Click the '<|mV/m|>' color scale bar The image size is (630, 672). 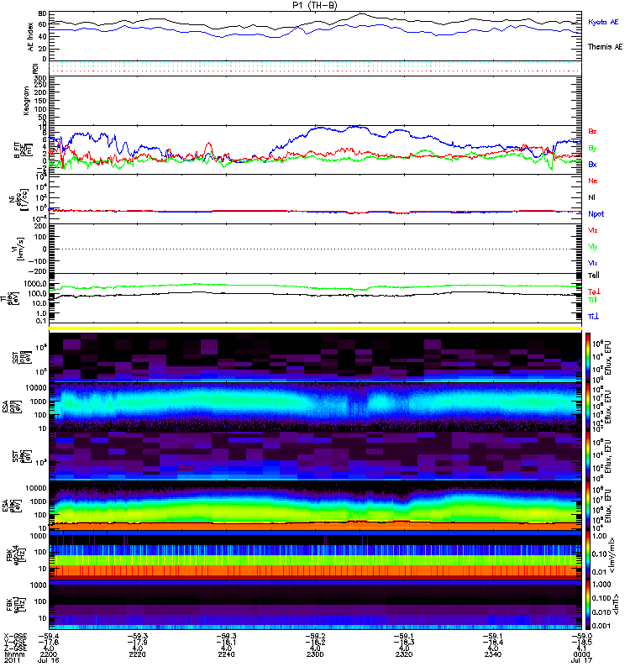point(588,555)
